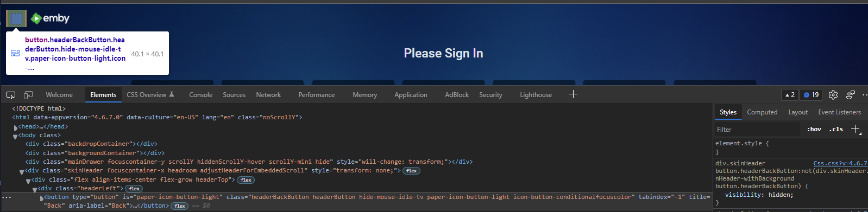Open the Security tab
The image size is (868, 212).
pyautogui.click(x=490, y=95)
